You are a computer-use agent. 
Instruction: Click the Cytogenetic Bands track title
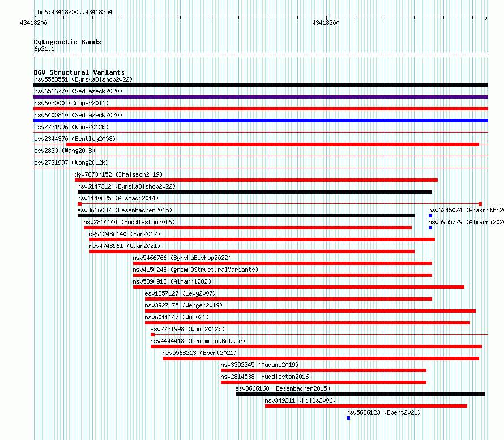click(x=67, y=42)
